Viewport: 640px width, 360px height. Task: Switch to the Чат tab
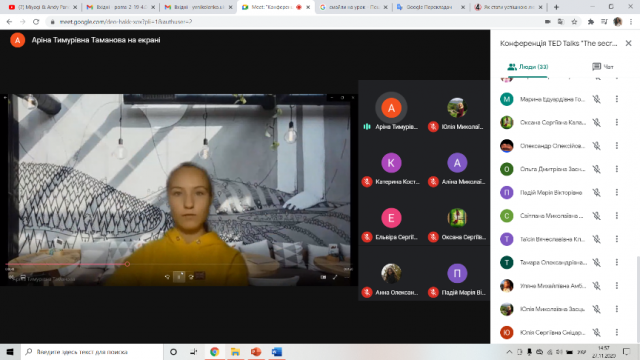point(603,67)
